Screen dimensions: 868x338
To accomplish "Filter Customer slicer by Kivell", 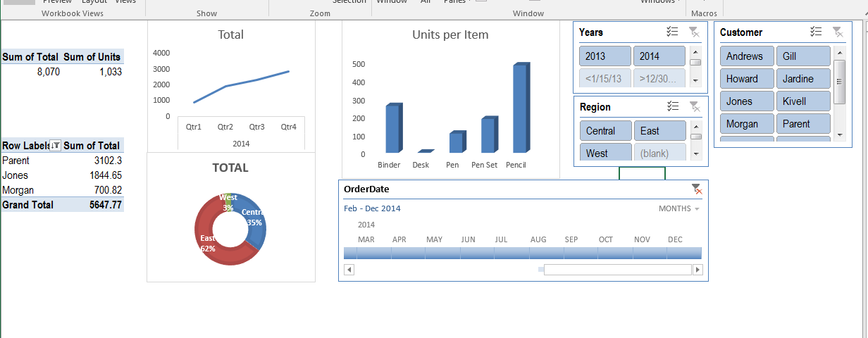I will pos(803,101).
